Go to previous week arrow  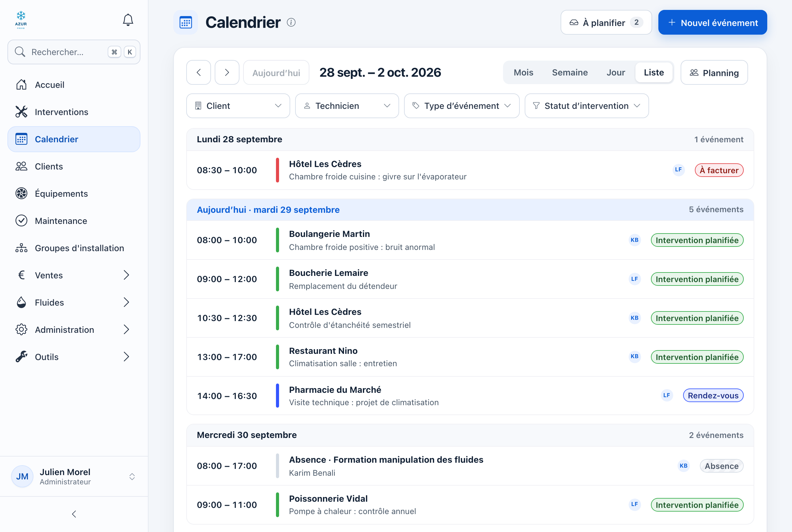pos(199,72)
